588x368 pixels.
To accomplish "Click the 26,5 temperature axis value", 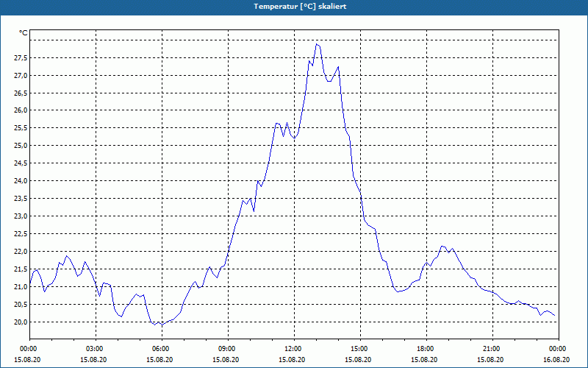I will [21, 93].
